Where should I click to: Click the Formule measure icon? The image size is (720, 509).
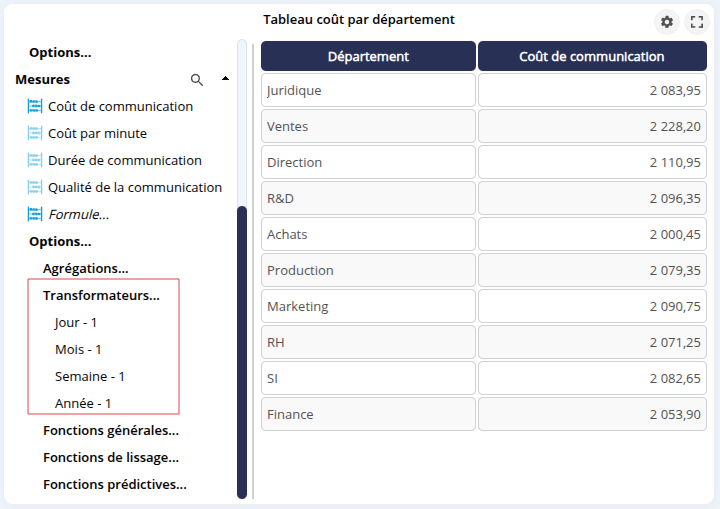(35, 214)
